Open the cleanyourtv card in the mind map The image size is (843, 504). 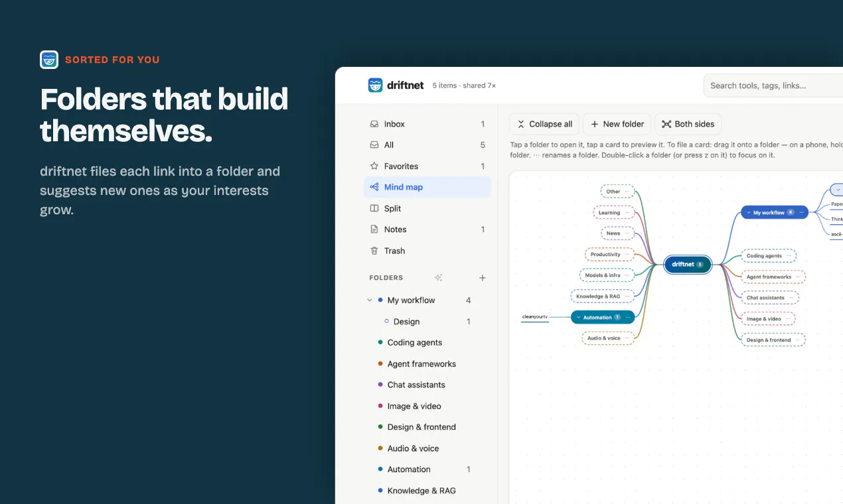tap(535, 317)
